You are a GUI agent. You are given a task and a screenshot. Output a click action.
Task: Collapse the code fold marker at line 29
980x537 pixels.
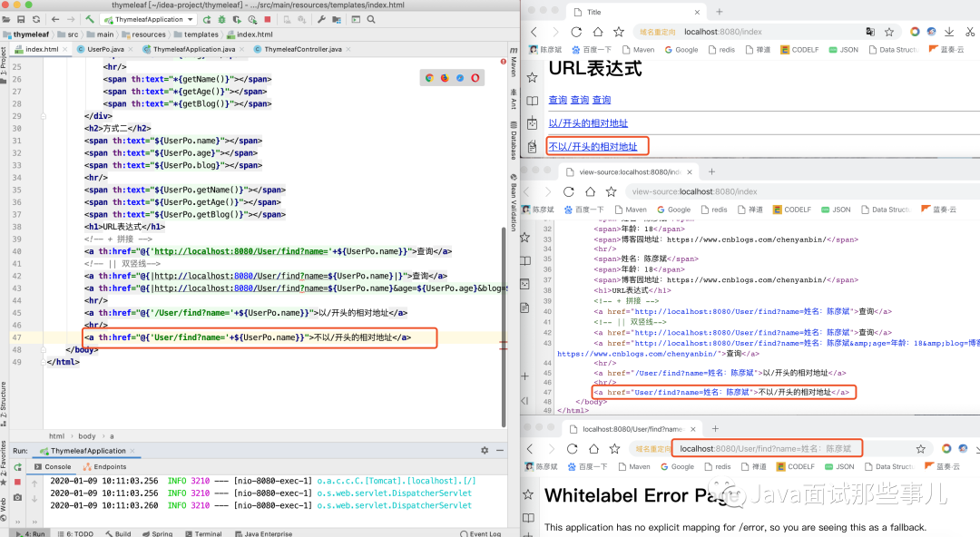[x=44, y=116]
